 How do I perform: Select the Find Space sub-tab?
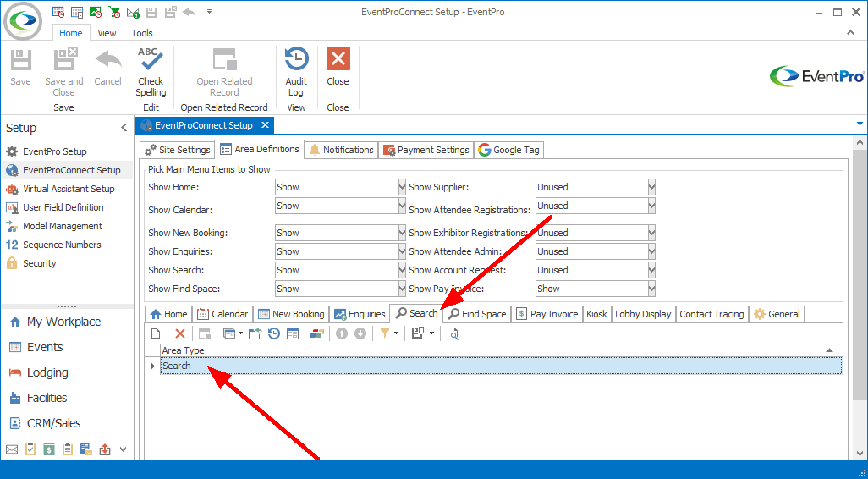coord(477,314)
